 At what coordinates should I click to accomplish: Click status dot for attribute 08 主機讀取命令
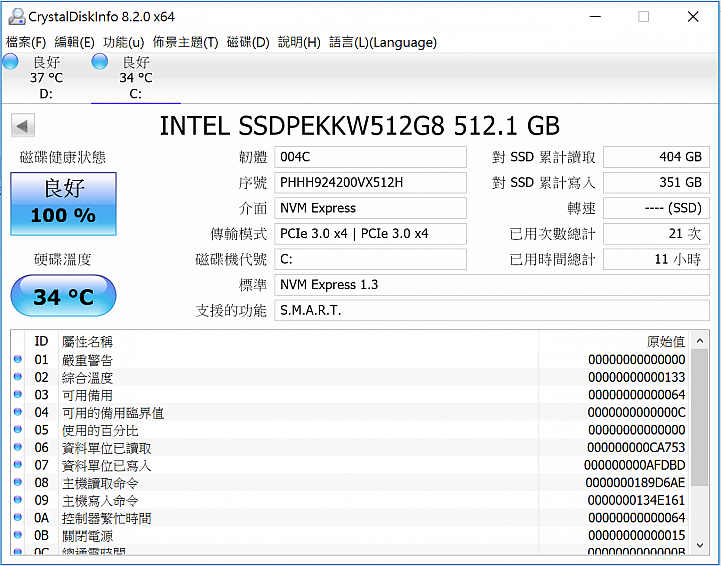[18, 482]
